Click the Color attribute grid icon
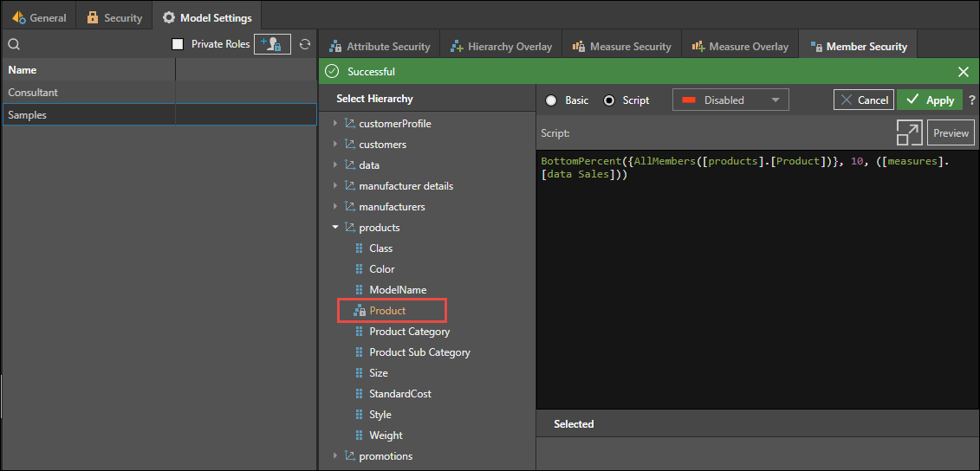This screenshot has width=980, height=471. (x=360, y=269)
